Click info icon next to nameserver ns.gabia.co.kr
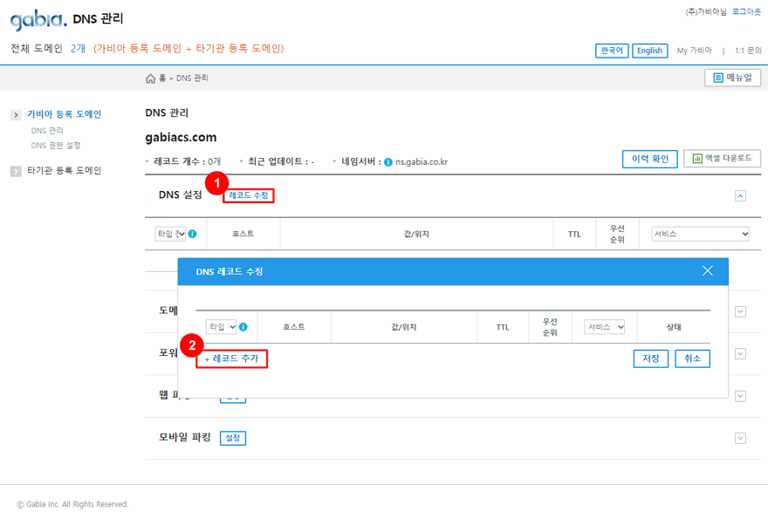 tap(387, 162)
